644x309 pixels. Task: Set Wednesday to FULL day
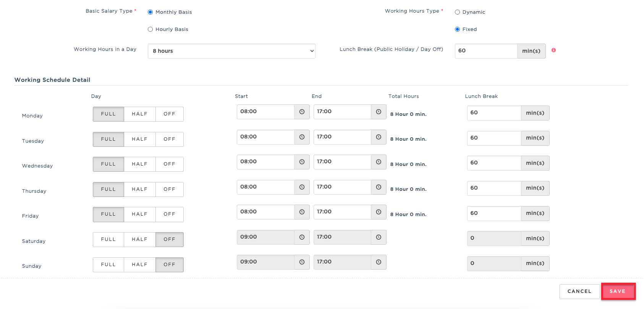108,164
